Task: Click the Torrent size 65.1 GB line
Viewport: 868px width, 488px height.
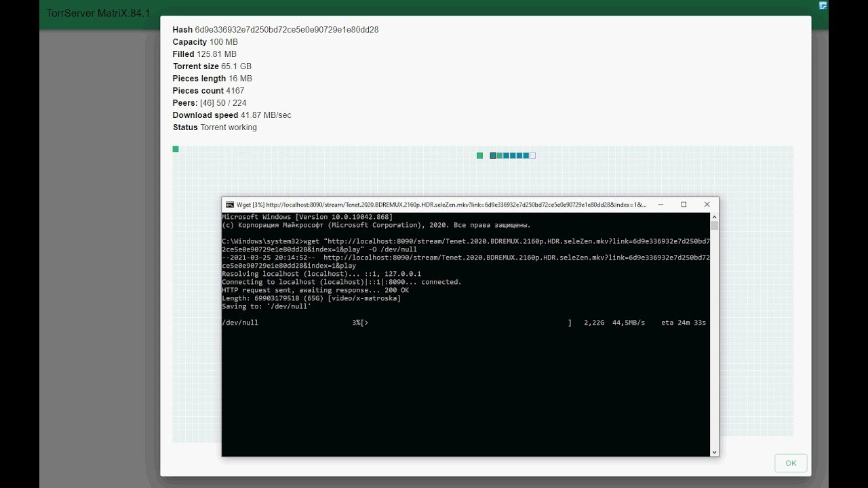Action: 212,66
